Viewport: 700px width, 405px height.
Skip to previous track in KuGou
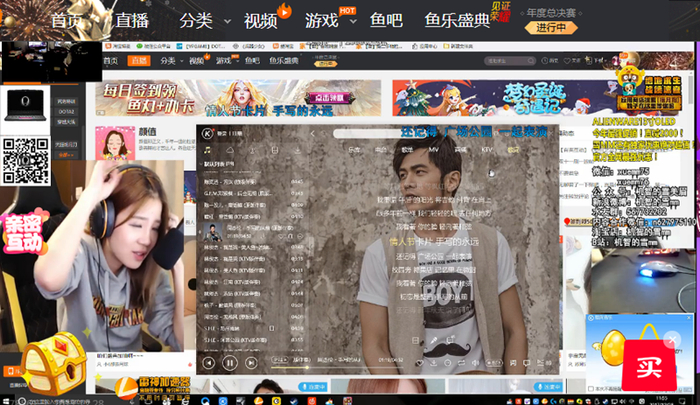point(208,363)
